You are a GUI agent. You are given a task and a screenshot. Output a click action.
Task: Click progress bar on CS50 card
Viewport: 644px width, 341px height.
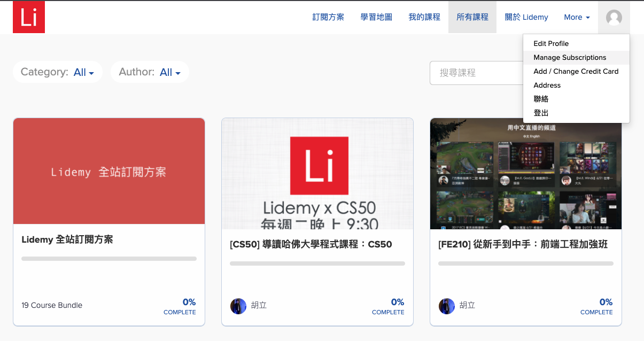(x=317, y=263)
